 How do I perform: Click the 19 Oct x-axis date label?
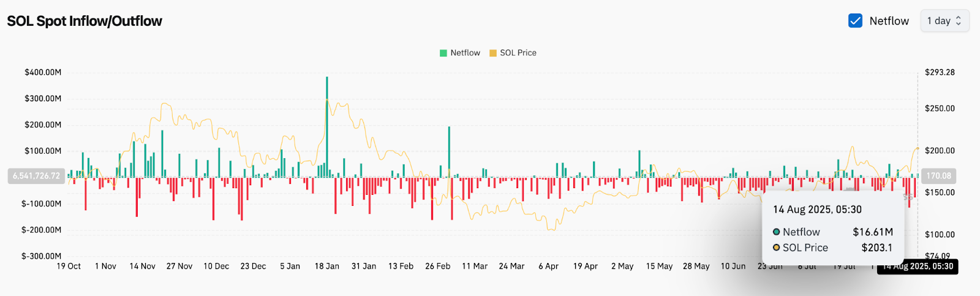[x=69, y=267]
